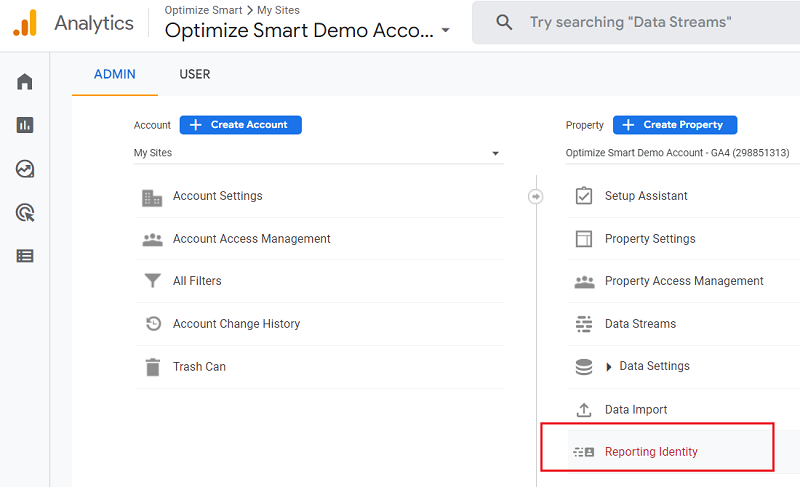Expand the Data Settings triangle
Screen dimensions: 800x487
click(609, 367)
